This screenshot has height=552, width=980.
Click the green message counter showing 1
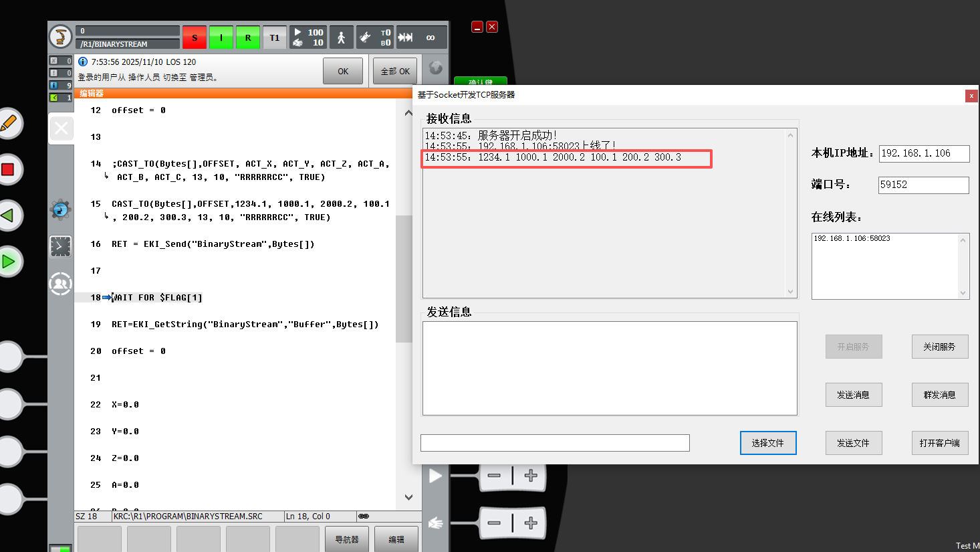coord(61,97)
